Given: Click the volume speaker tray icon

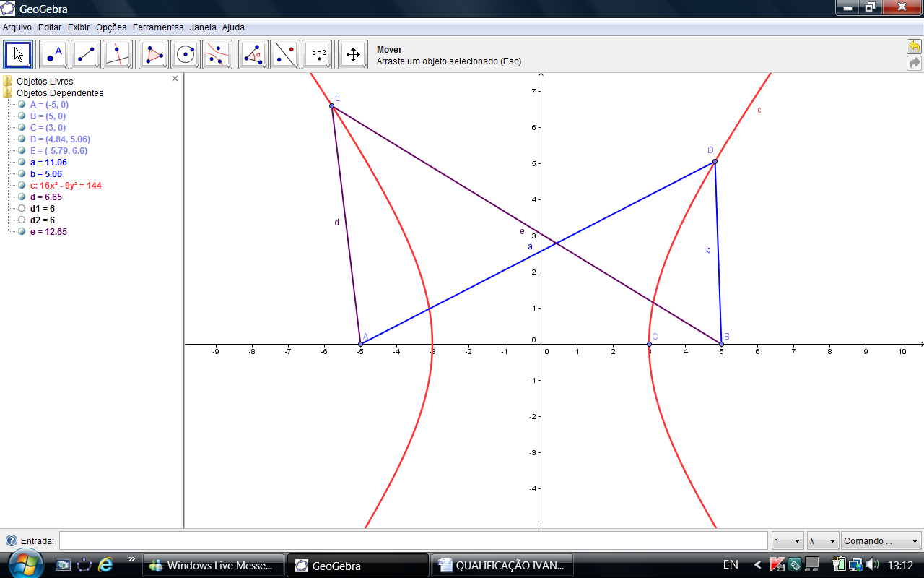Looking at the screenshot, I should pos(873,564).
